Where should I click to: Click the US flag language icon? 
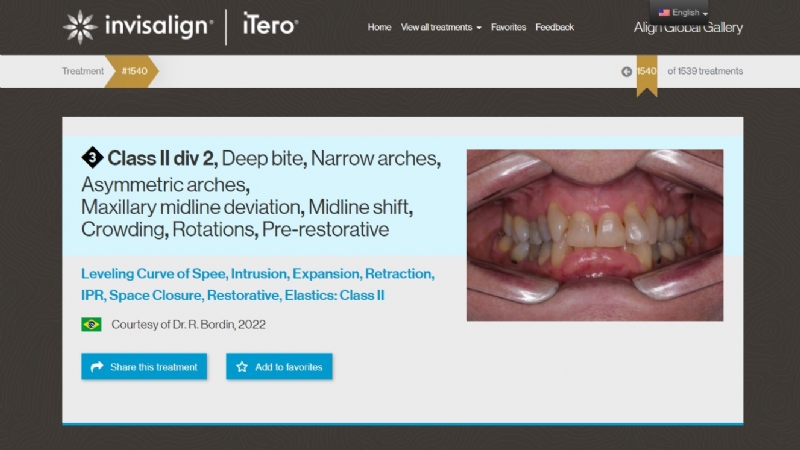(664, 13)
